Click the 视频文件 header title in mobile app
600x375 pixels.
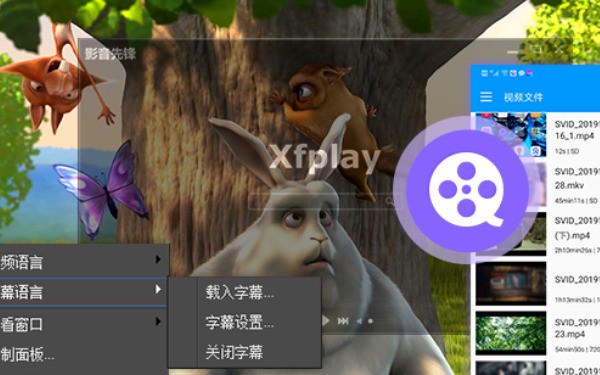point(523,97)
